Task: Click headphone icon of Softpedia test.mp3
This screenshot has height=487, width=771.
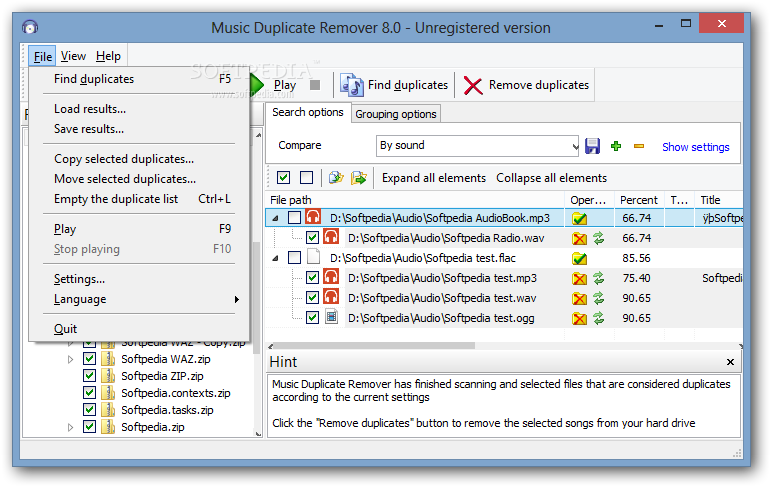Action: (x=331, y=277)
